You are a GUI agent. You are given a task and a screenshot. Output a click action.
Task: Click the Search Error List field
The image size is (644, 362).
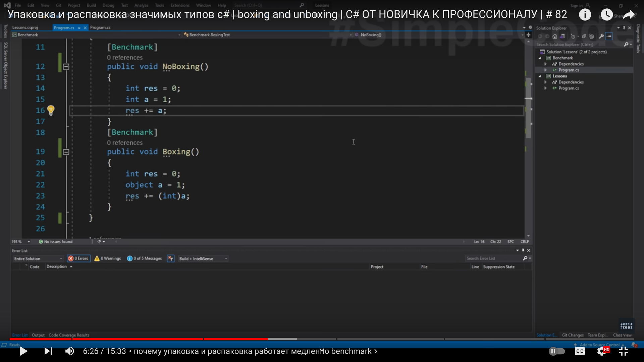493,258
